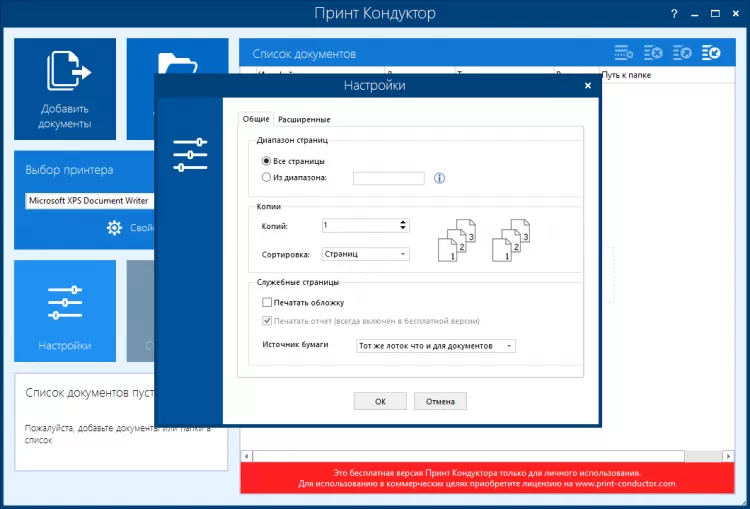Click export list icon with outward arrow
Screen dimensions: 750x509
[x=682, y=53]
